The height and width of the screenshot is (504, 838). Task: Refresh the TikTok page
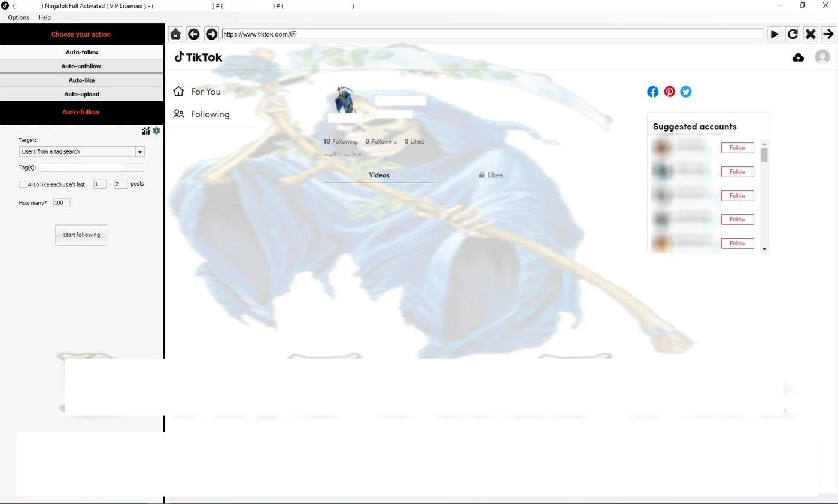tap(793, 34)
